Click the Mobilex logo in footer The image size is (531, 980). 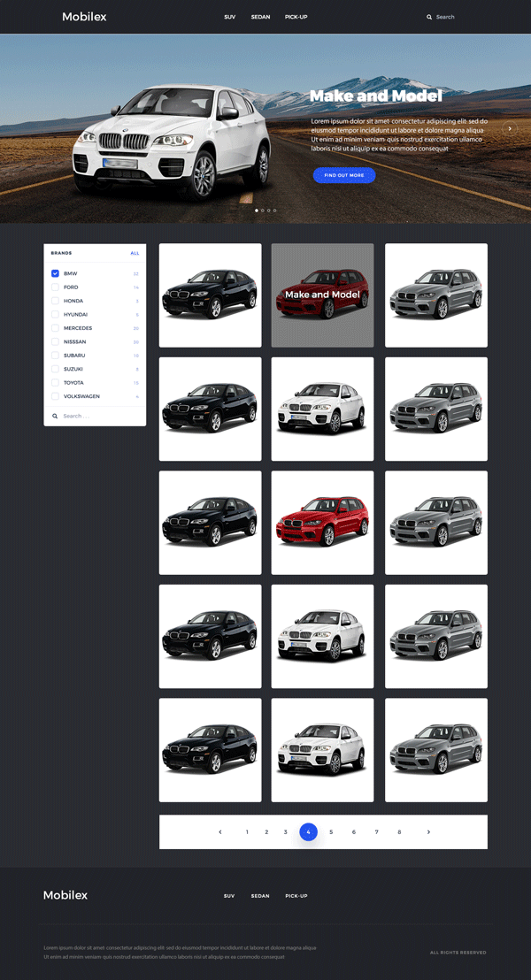65,895
